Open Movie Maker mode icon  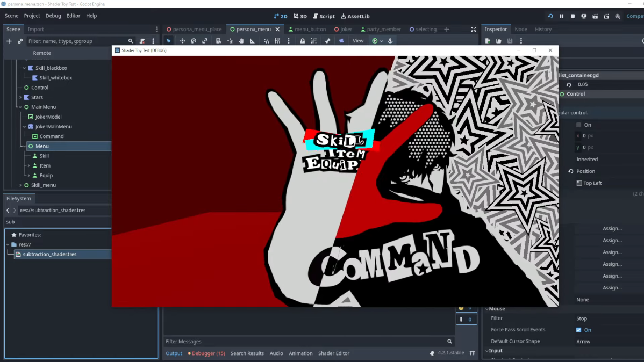coord(617,16)
